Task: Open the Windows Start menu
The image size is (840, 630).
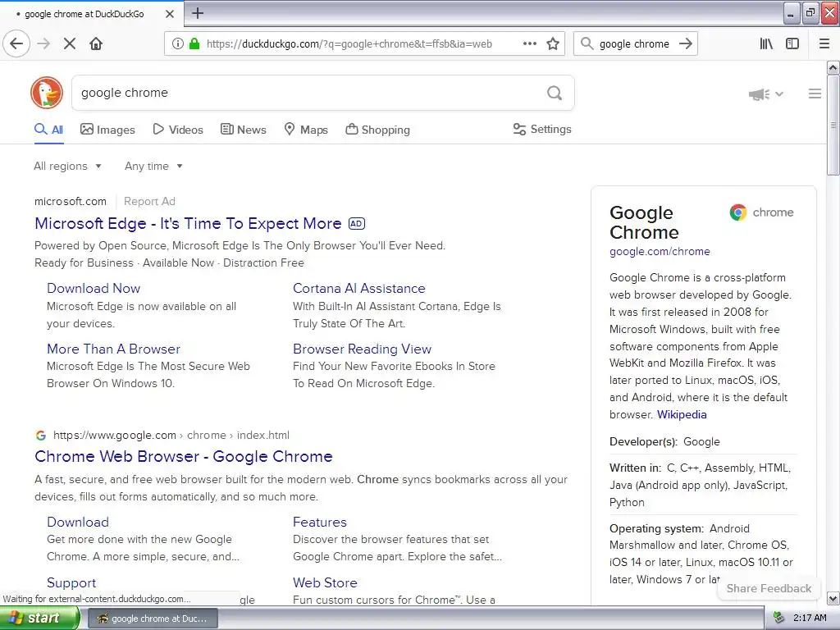Action: click(39, 619)
